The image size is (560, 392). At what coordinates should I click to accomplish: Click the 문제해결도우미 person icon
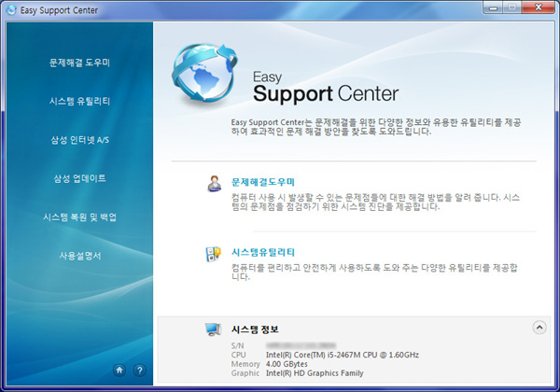click(214, 184)
